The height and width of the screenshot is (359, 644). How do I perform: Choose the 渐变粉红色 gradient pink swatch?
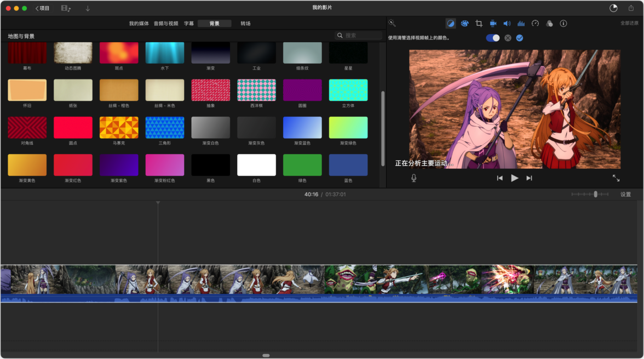coord(165,165)
